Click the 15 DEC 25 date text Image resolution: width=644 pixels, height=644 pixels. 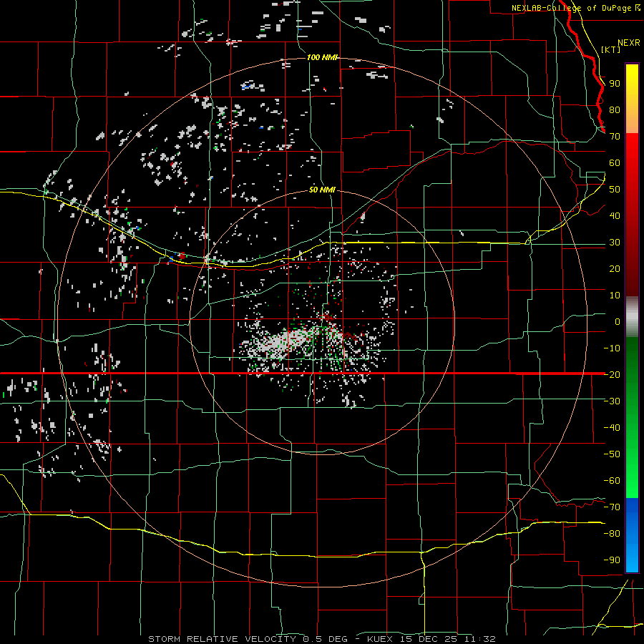(x=428, y=639)
